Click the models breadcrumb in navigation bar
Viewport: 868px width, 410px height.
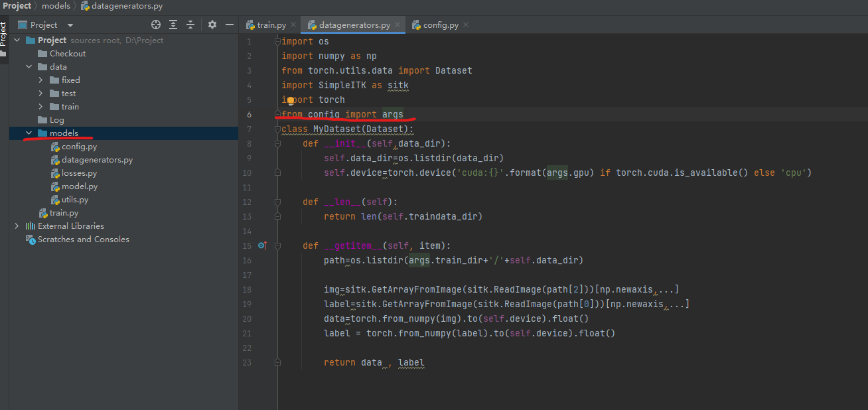tap(56, 6)
